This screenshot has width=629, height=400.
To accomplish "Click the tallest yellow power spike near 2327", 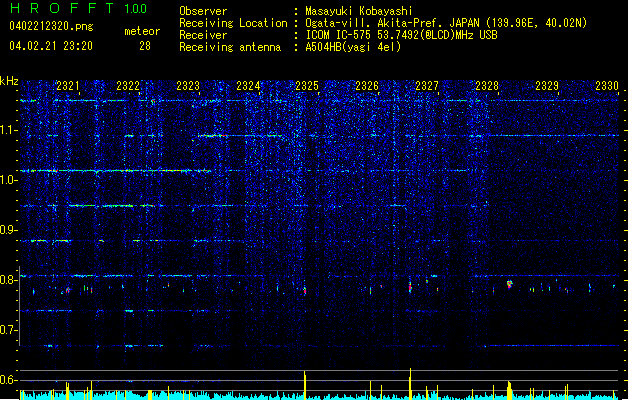I will pyautogui.click(x=410, y=384).
